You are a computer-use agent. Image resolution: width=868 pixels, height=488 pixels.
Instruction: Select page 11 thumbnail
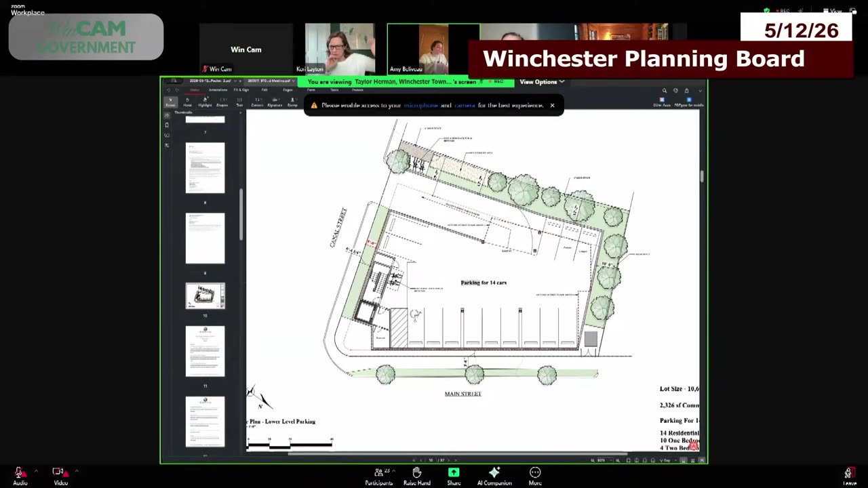(205, 351)
